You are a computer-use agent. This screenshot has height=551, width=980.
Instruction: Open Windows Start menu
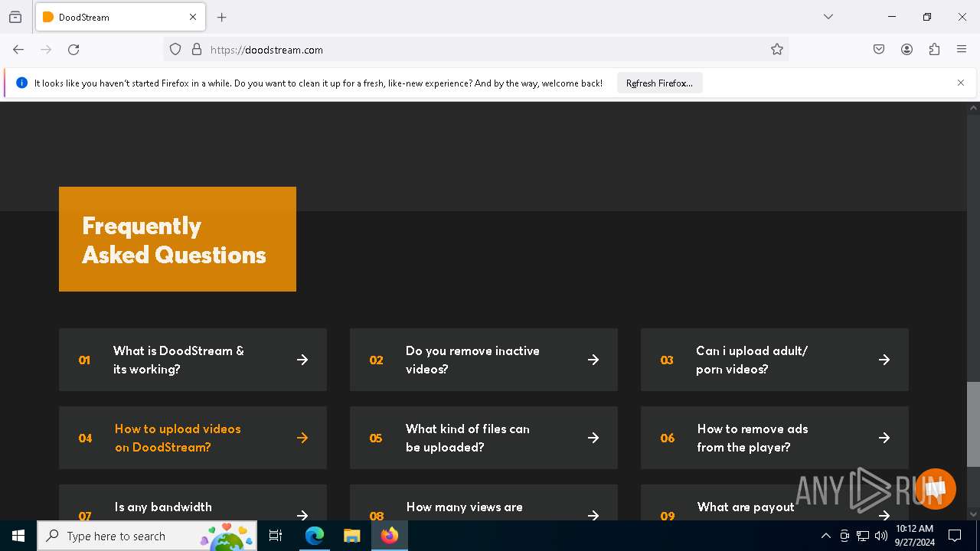click(18, 536)
